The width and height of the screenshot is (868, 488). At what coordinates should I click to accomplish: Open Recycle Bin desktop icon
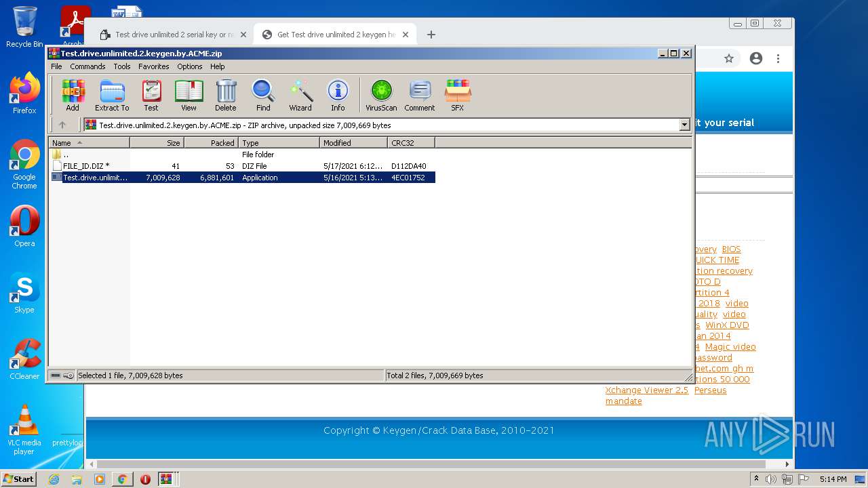click(24, 27)
